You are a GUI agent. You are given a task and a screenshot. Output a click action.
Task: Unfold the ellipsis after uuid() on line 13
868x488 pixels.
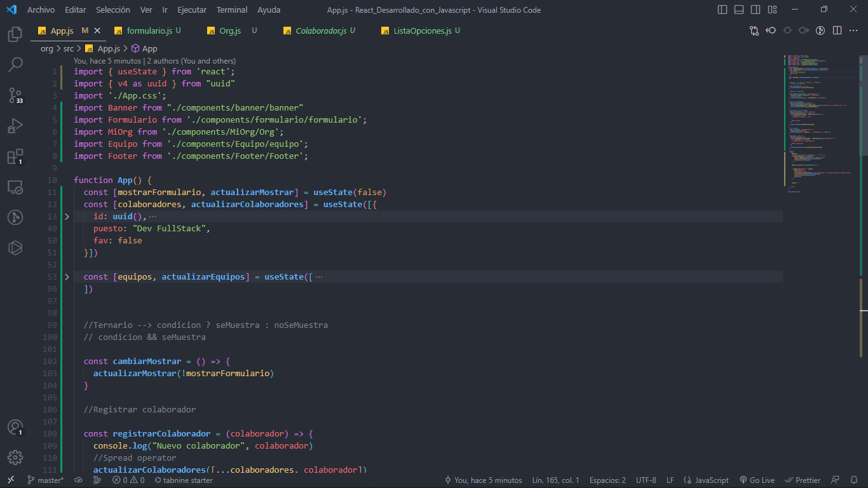[x=153, y=217]
